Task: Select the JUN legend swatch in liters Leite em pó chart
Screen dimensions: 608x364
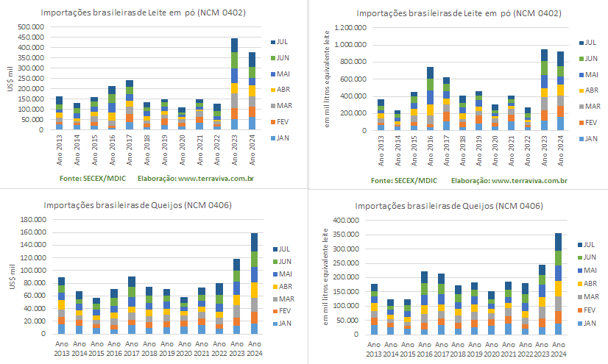Action: coord(582,59)
